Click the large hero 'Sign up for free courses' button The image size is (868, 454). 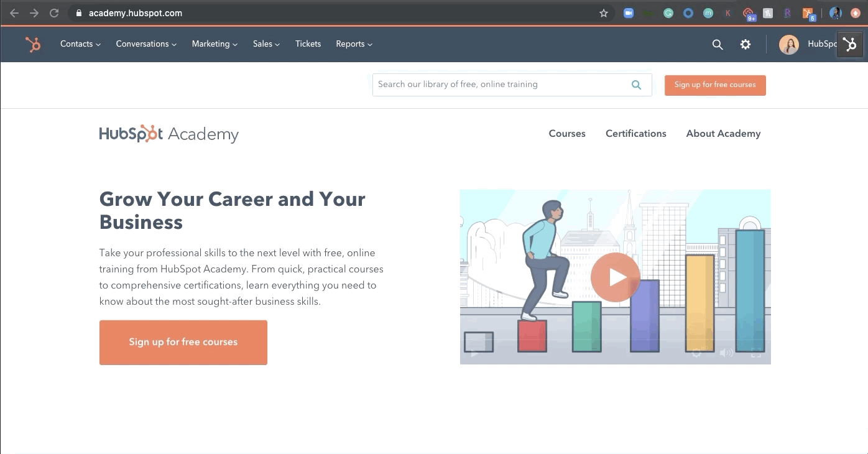coord(183,342)
